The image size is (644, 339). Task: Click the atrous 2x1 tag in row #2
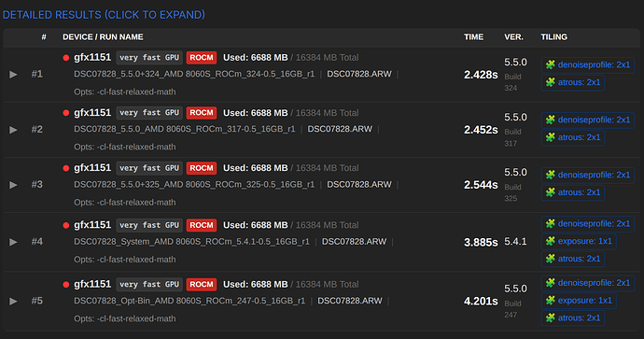click(x=573, y=137)
